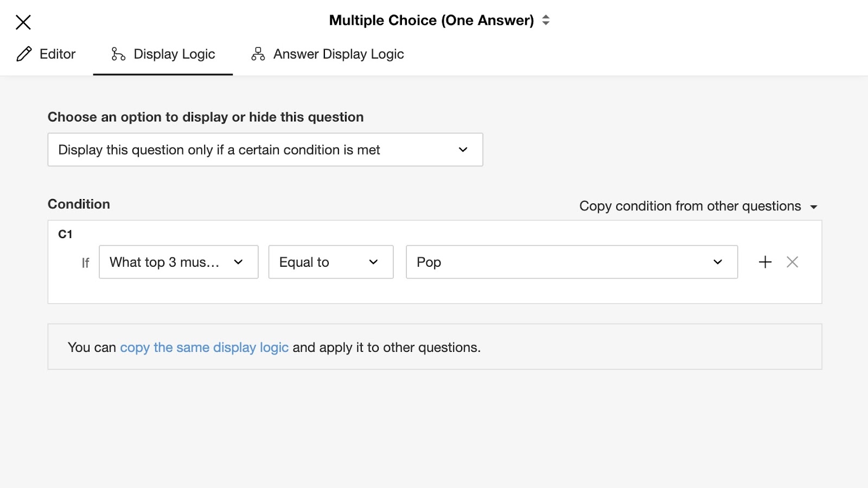Viewport: 868px width, 488px height.
Task: Open the display or hide option dropdown
Action: (265, 150)
